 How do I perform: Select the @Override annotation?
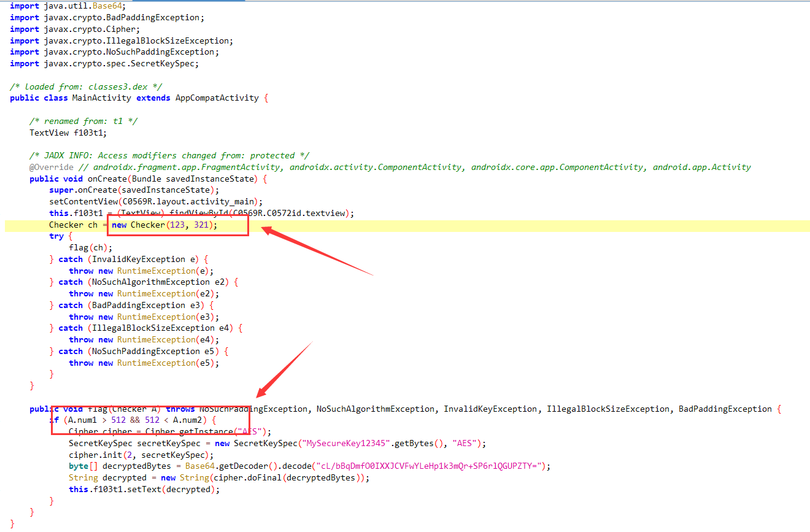pos(51,168)
